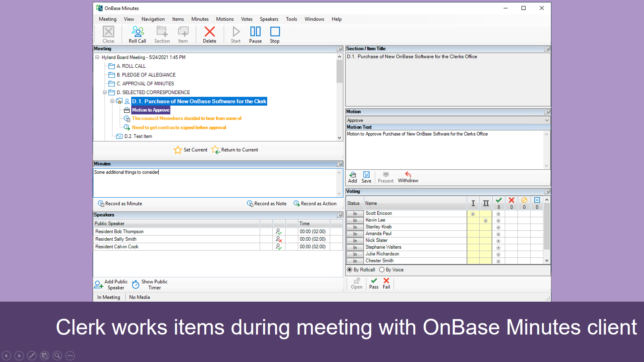This screenshot has height=362, width=644.
Task: Open the Motions menu
Action: point(225,19)
